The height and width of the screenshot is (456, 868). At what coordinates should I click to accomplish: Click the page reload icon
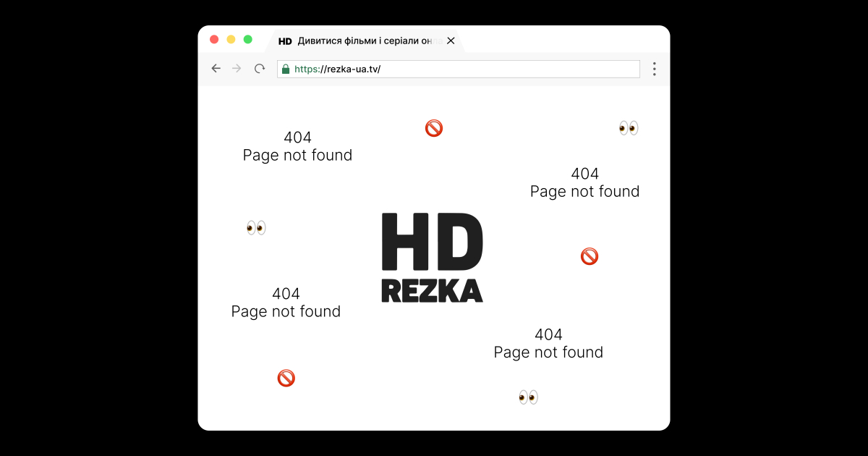(260, 68)
